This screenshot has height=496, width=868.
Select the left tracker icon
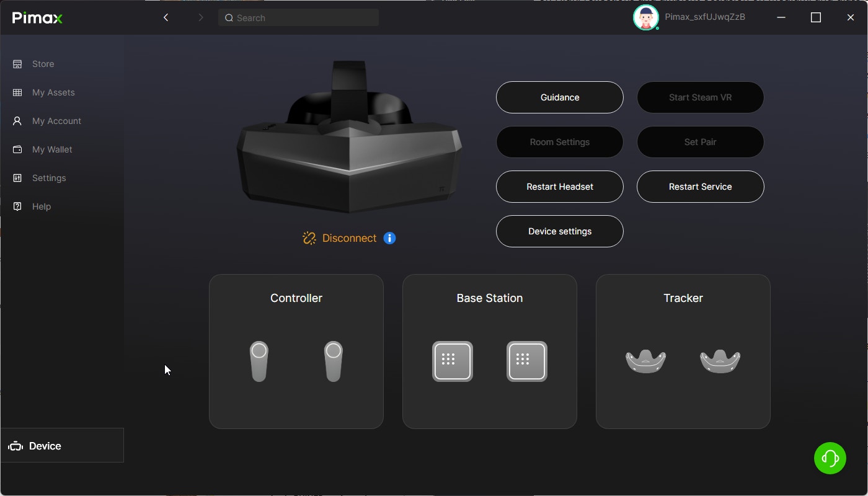[645, 361]
